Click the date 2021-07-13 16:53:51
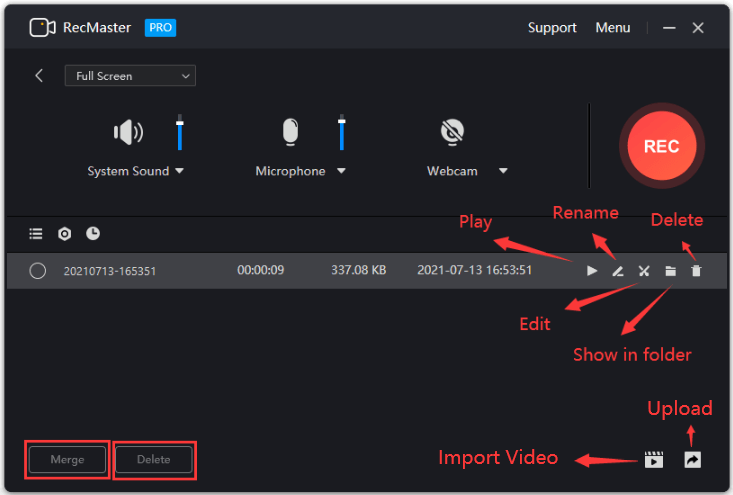The width and height of the screenshot is (733, 495). [474, 270]
